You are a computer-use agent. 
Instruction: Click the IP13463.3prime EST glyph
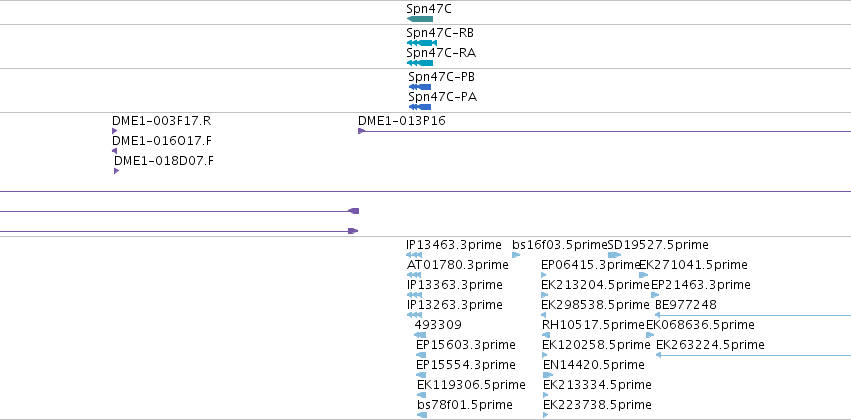[414, 255]
